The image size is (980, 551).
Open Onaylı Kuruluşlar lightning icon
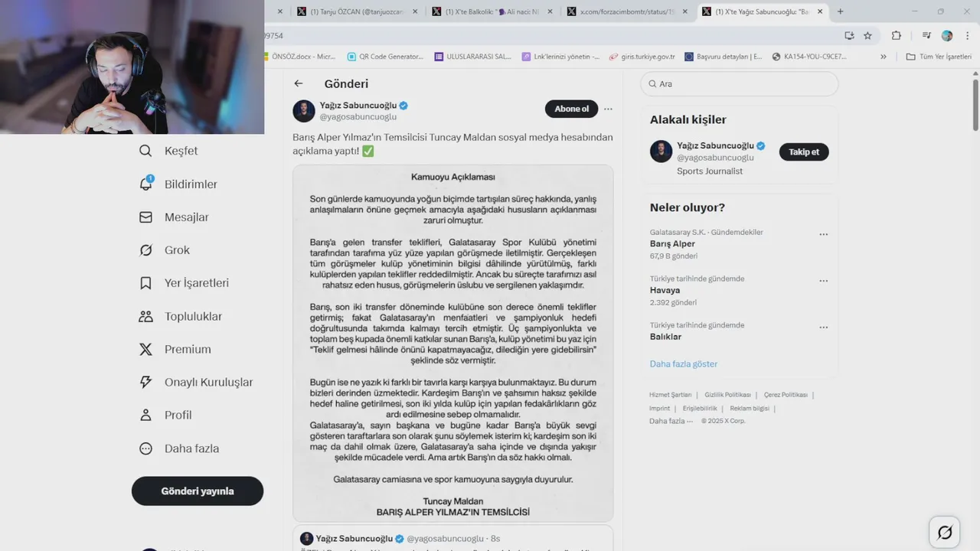point(145,382)
